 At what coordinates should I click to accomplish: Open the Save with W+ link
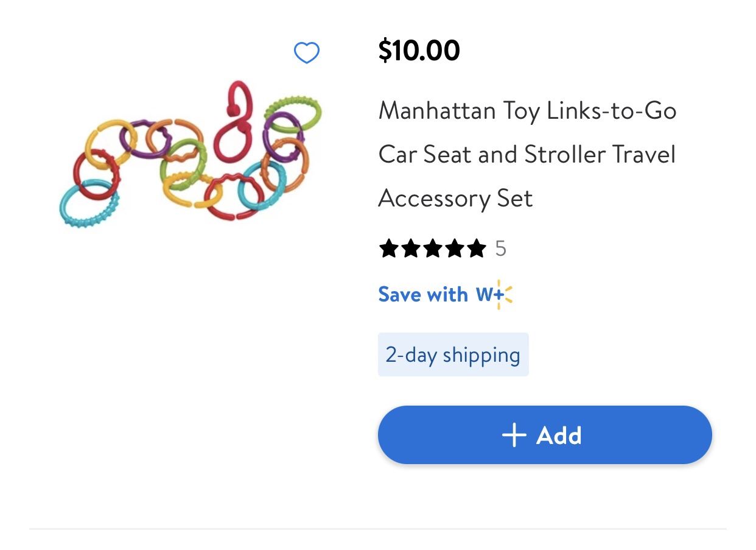(x=423, y=295)
